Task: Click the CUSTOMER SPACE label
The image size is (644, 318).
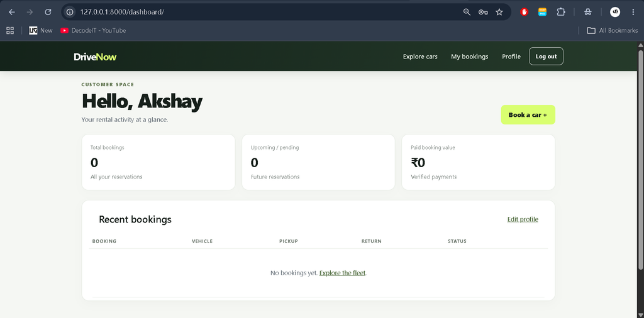Action: [108, 84]
